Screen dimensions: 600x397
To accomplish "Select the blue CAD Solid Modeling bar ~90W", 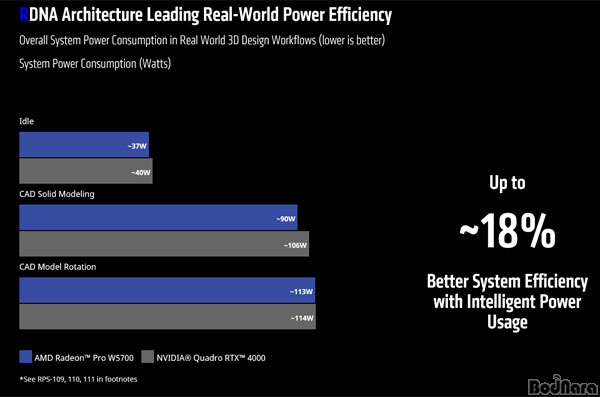I will point(158,217).
